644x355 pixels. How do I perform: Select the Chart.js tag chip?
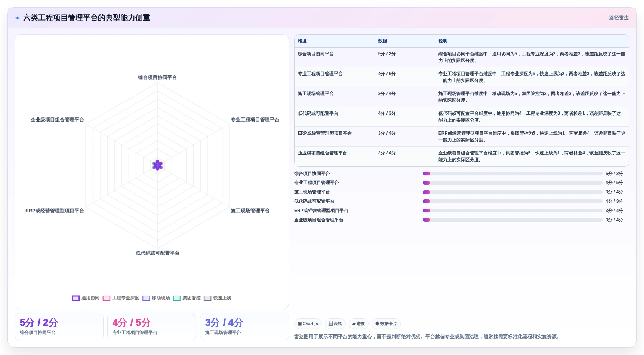point(308,324)
